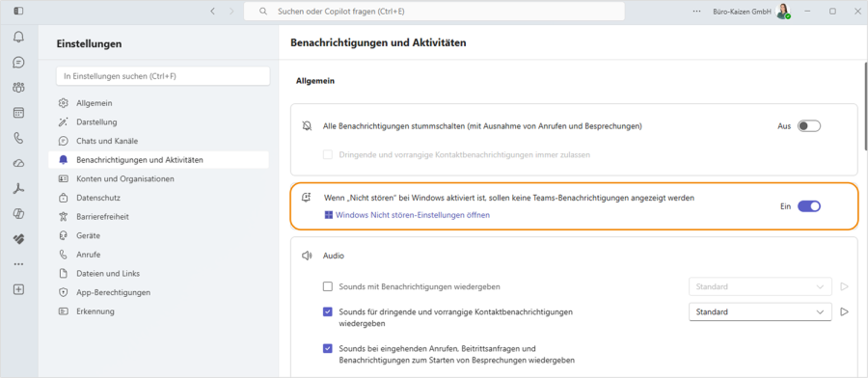
Task: Go forward with the right arrow
Action: pos(231,11)
